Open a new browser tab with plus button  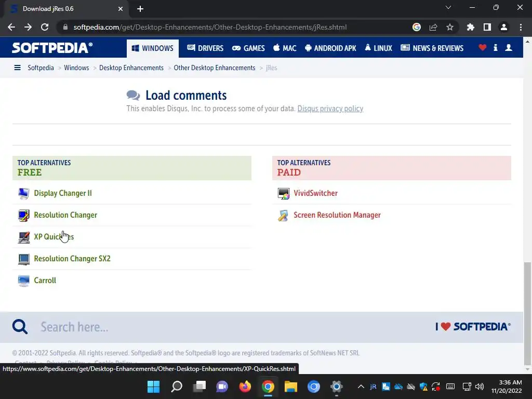click(140, 9)
